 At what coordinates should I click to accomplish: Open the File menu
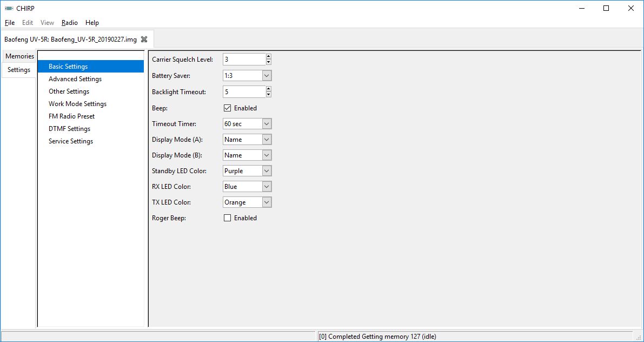click(10, 23)
